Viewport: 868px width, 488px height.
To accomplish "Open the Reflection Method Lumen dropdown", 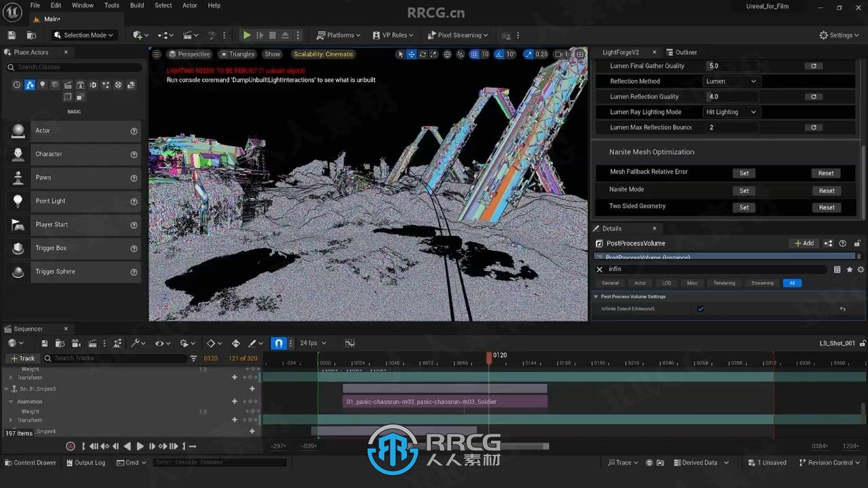I will click(x=731, y=81).
